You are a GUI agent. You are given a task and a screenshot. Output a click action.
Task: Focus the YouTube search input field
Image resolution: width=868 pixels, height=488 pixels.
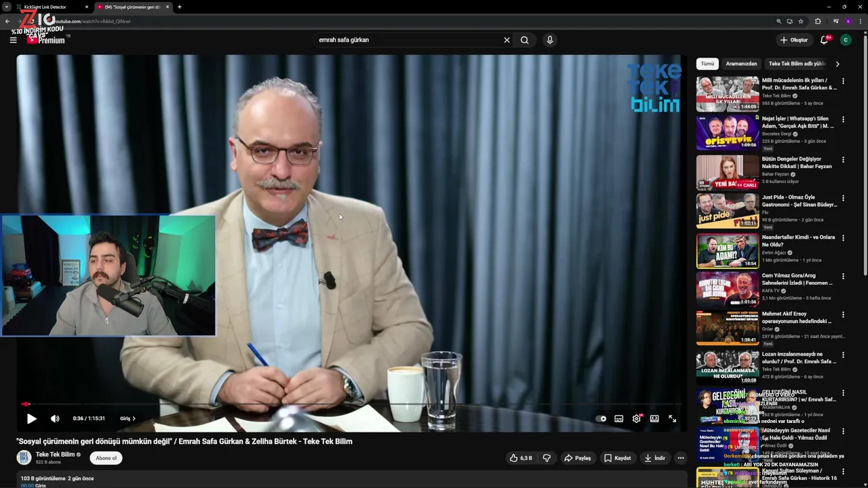(407, 40)
